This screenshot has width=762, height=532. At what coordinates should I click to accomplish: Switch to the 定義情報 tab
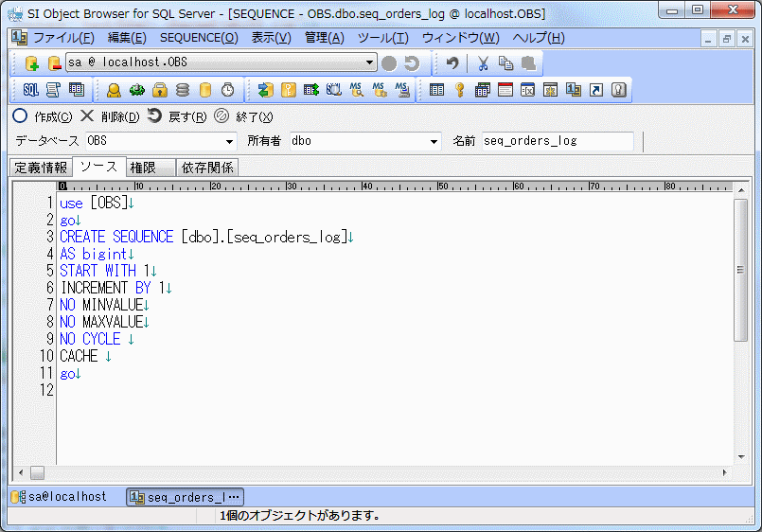pos(41,168)
